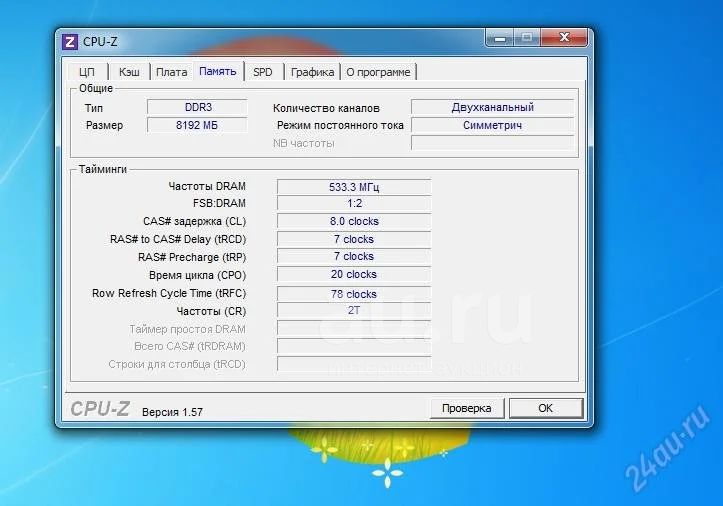Screen dimensions: 723x506
Task: Click the Тип field showing DDR3
Action: click(x=197, y=107)
